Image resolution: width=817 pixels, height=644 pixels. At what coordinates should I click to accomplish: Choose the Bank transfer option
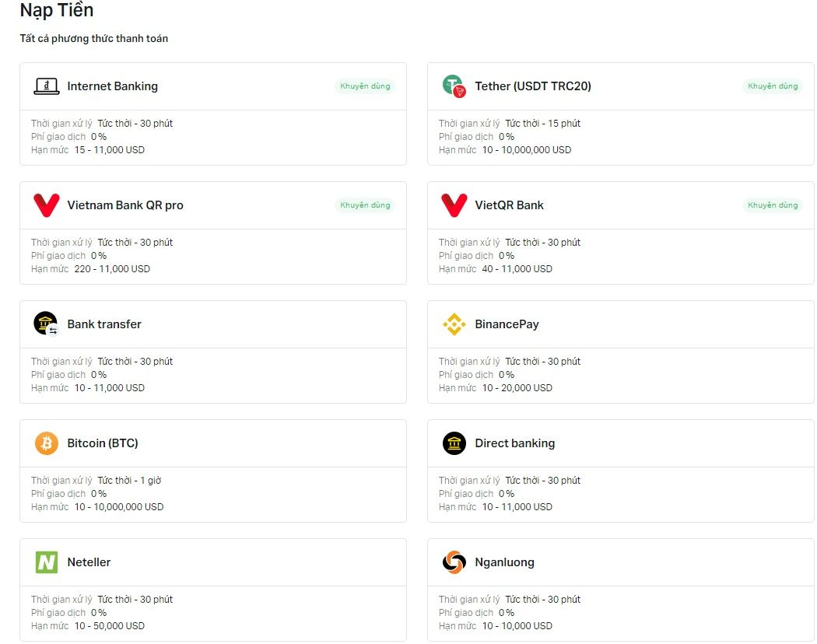(213, 352)
